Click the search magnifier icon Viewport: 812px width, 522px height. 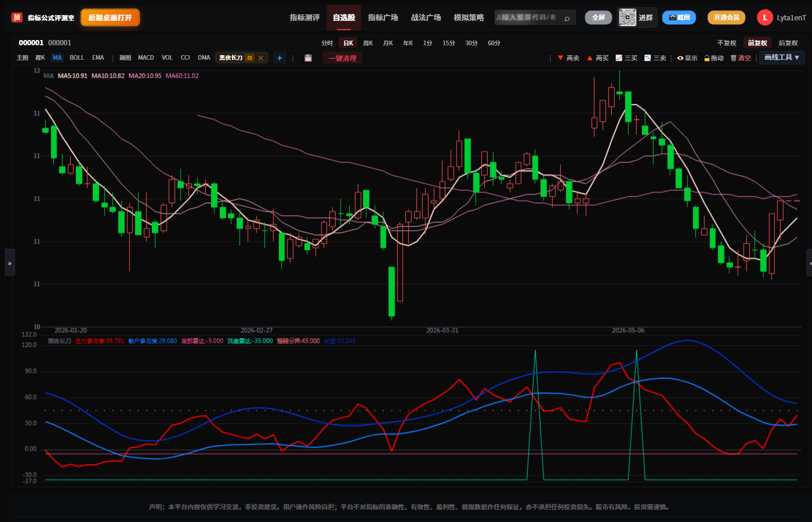(x=567, y=18)
